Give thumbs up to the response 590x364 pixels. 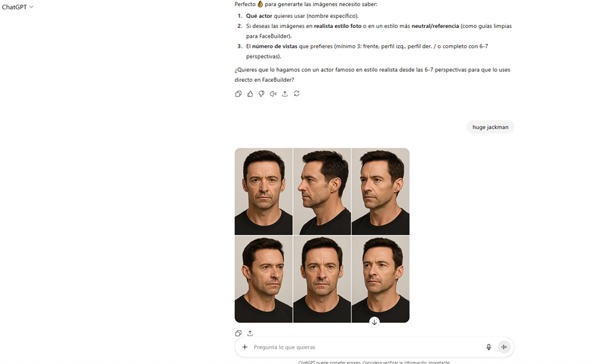coord(250,94)
